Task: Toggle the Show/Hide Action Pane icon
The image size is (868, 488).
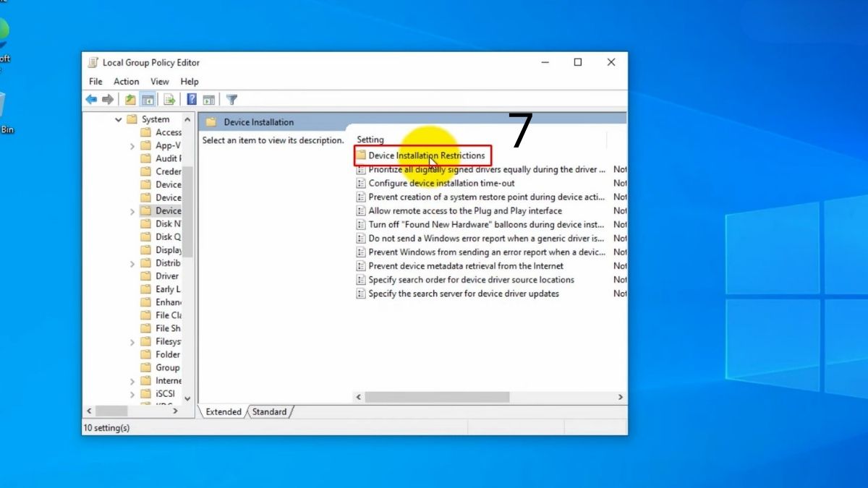Action: 209,100
